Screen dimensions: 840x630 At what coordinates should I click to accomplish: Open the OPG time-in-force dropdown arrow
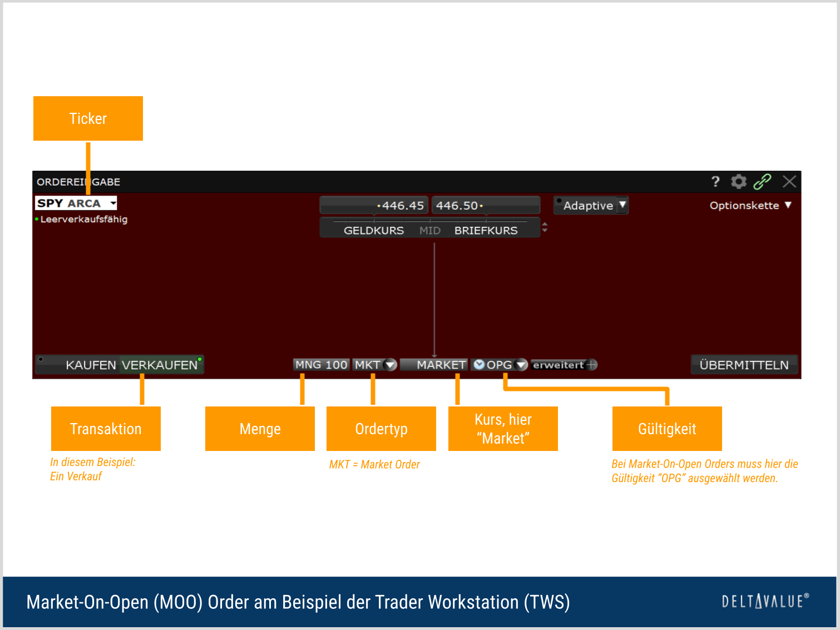point(521,365)
